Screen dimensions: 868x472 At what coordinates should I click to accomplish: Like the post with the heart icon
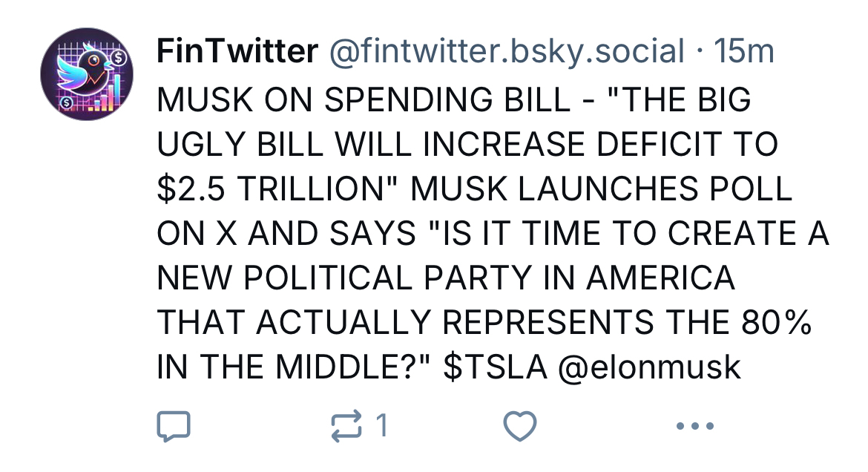(519, 426)
